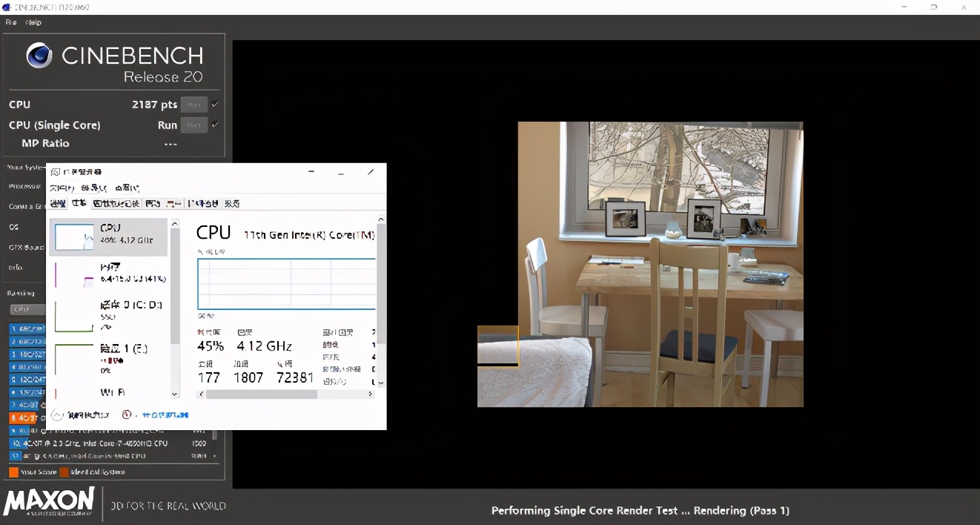Open the Ranking CPU dropdown

point(28,309)
